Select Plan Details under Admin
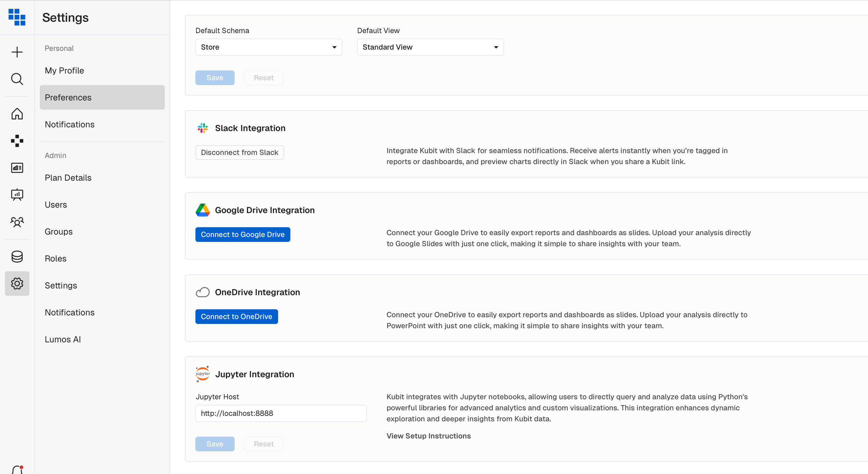This screenshot has height=474, width=868. click(68, 178)
